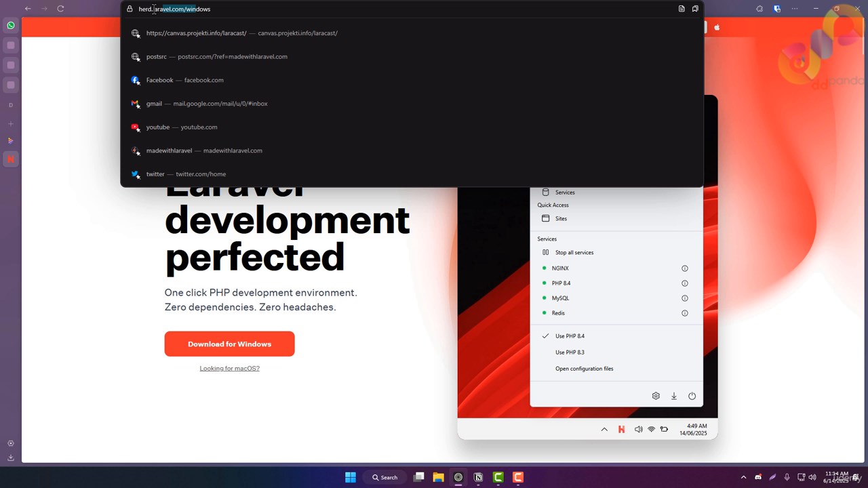Click the browser forward arrow
The width and height of the screenshot is (868, 488).
44,9
